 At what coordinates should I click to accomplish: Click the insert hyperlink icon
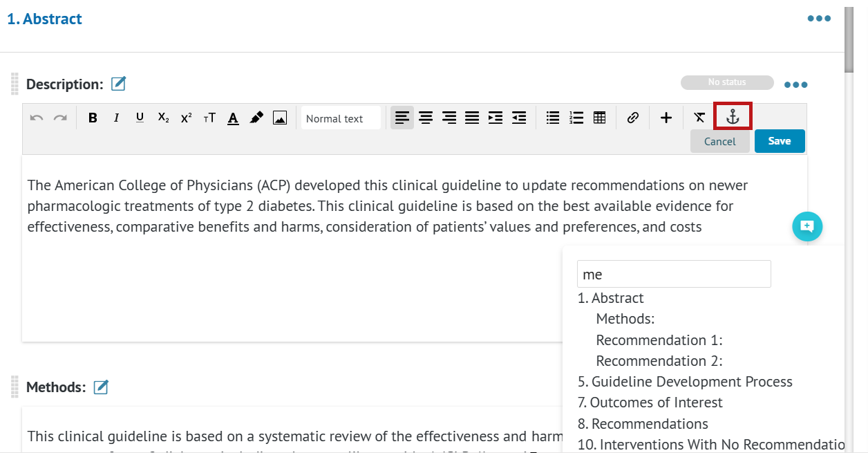click(632, 118)
